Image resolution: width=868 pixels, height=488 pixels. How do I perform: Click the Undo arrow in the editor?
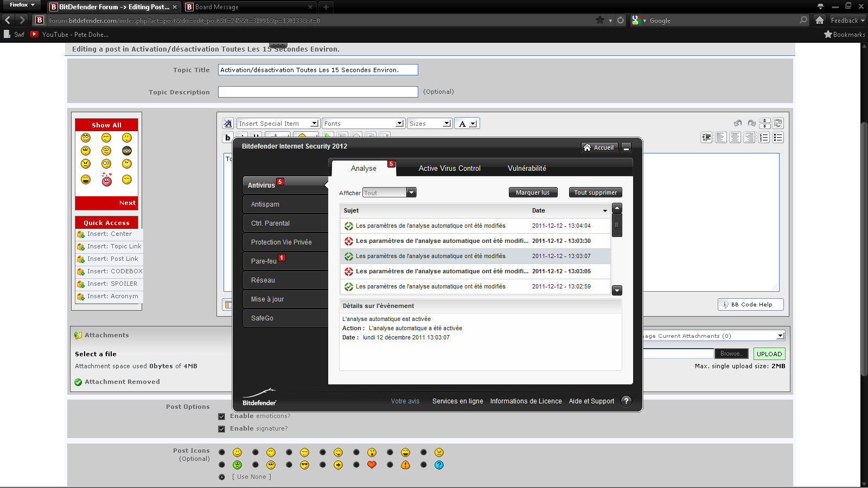(x=738, y=123)
